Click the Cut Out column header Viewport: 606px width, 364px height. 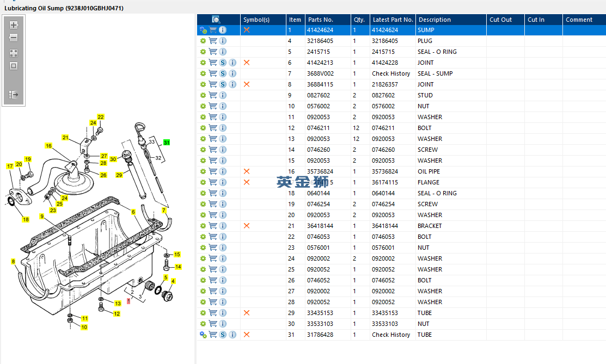coord(505,20)
